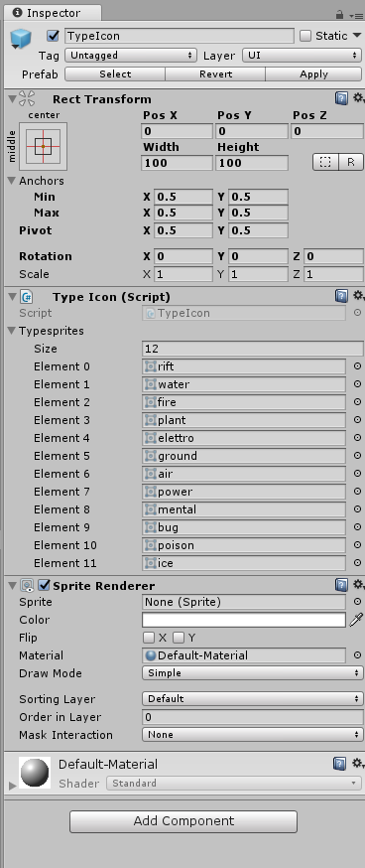This screenshot has height=868, width=365.
Task: Enable the Static checkbox
Action: click(x=305, y=36)
